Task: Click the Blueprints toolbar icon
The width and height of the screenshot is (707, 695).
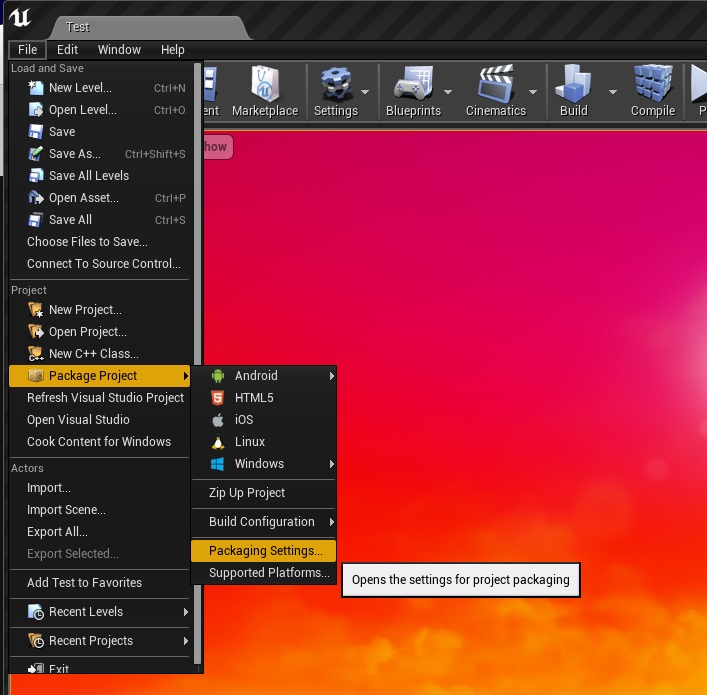Action: coord(412,86)
